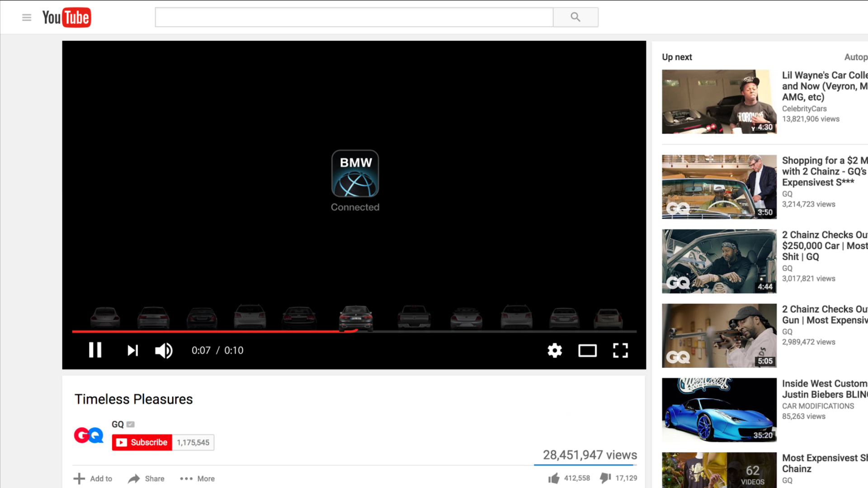Open the GQ channel logo
The image size is (868, 488).
coord(89,435)
